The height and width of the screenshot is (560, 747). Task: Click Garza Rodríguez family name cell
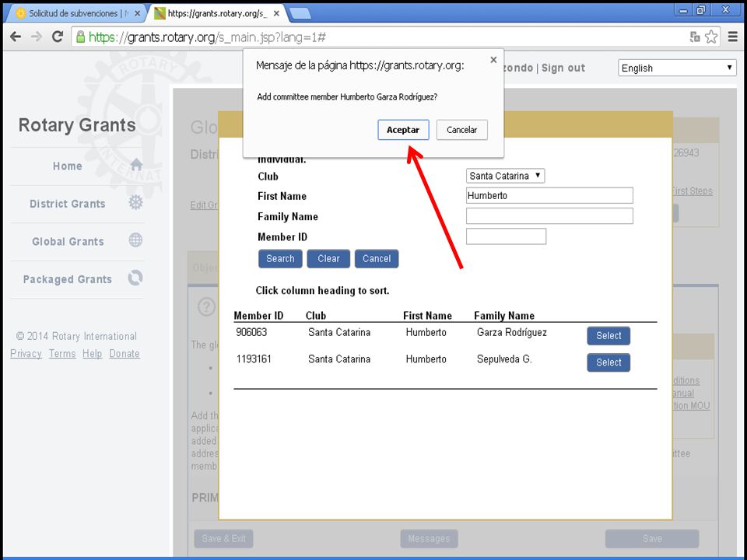[x=512, y=332]
